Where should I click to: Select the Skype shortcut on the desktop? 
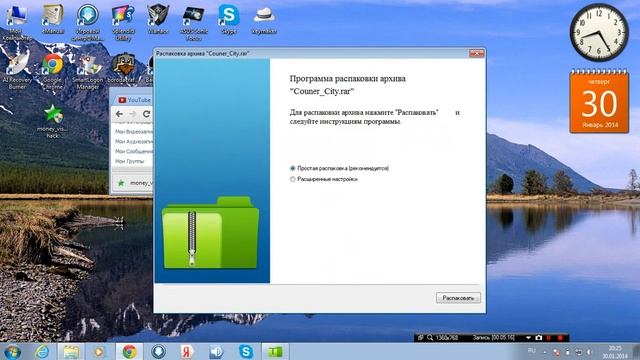pyautogui.click(x=229, y=19)
